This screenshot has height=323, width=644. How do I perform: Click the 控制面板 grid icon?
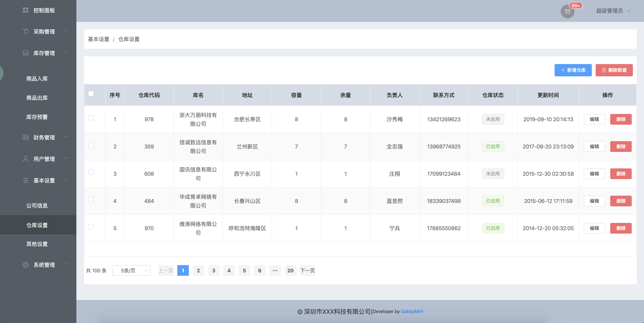click(26, 10)
